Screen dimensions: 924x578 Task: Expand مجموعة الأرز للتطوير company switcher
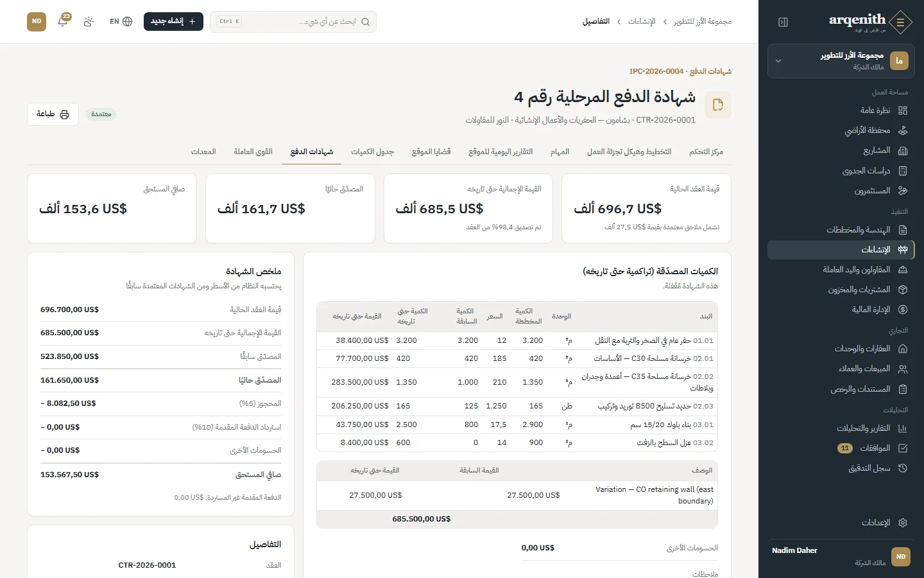[841, 61]
